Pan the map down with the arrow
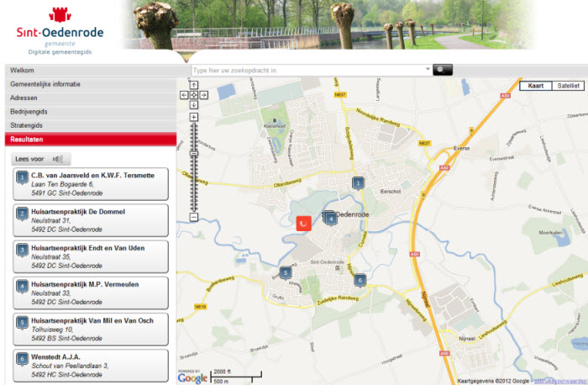The width and height of the screenshot is (588, 385). [x=194, y=105]
